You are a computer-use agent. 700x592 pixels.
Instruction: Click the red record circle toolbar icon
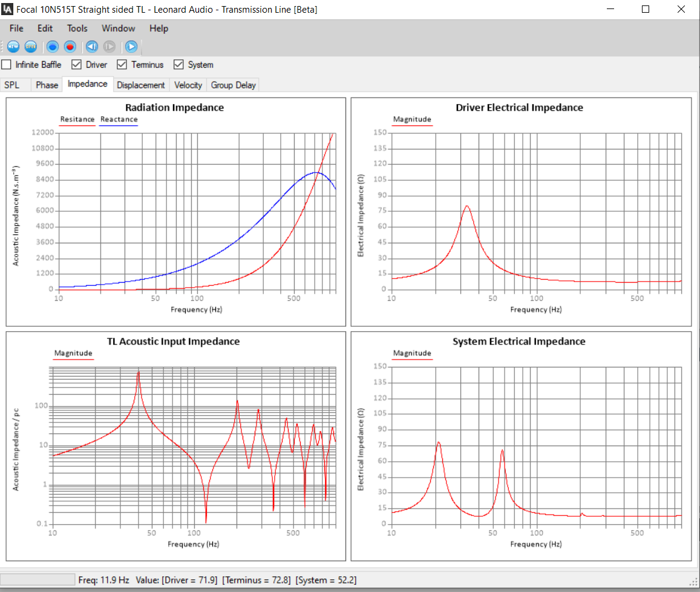pos(70,47)
